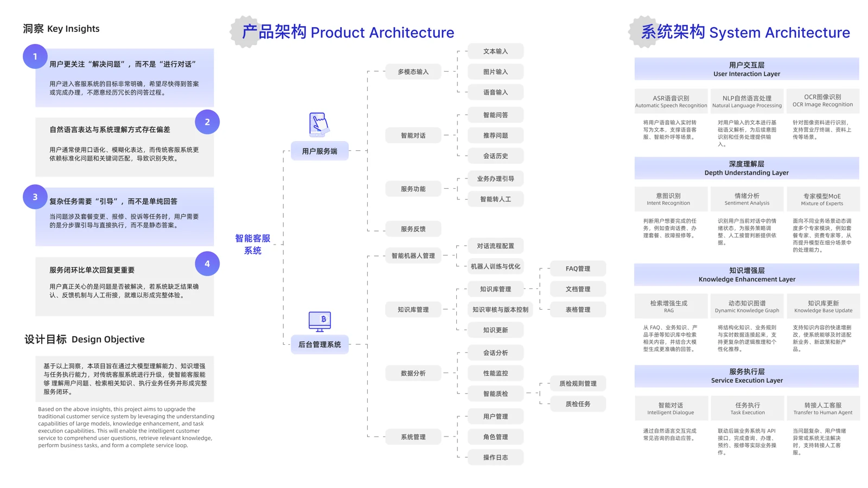Select the 文本输入 node
868x488 pixels.
[x=495, y=51]
